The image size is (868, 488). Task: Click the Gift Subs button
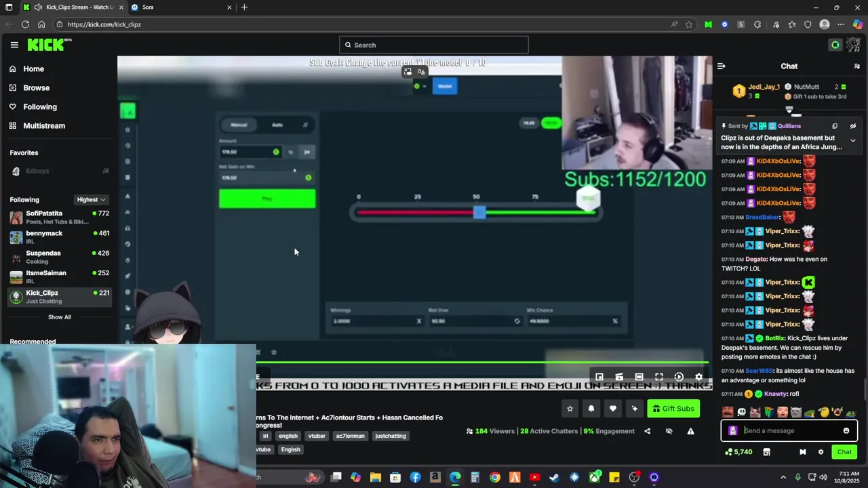pyautogui.click(x=673, y=409)
